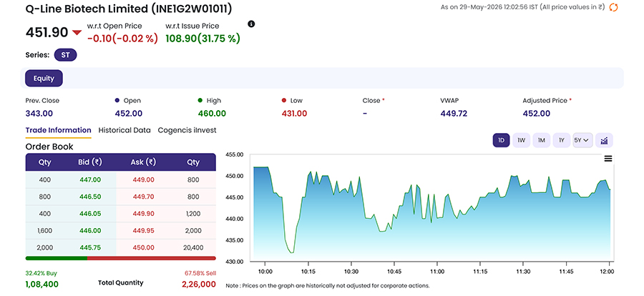
Task: Click ask quantity 1,200
Action: click(x=193, y=214)
